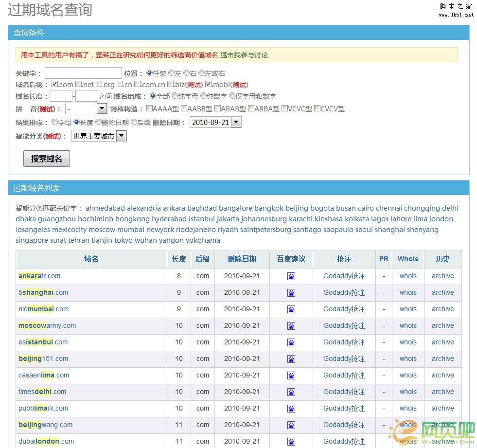Screen dimensions: 477x448
Task: Click Baidu paw icon for ankaratr.com
Action: pos(291,276)
